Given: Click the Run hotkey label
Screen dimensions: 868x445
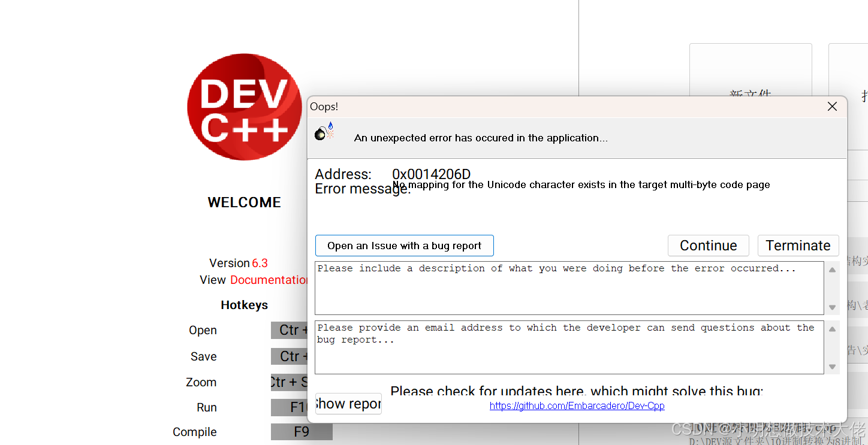Looking at the screenshot, I should click(207, 407).
